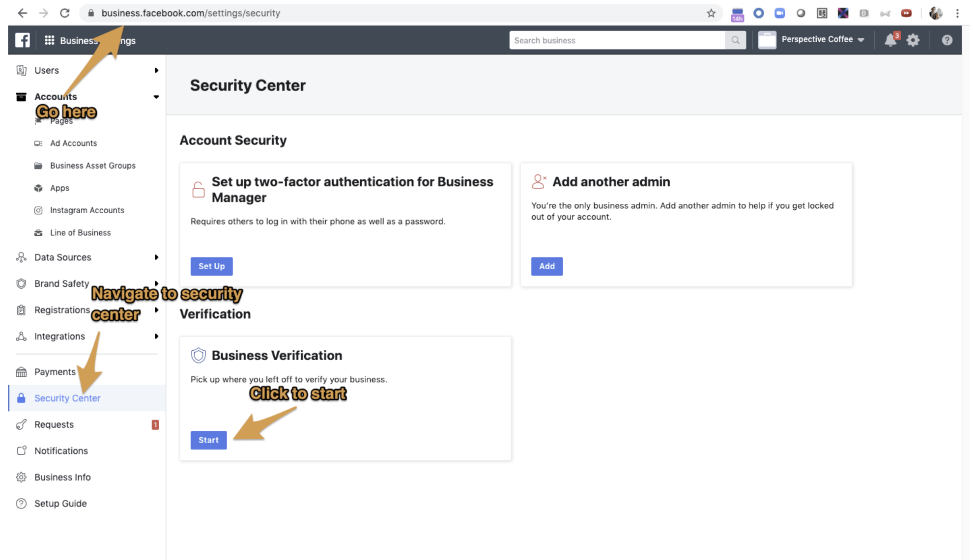Select Requests in the sidebar
Viewport: 973px width, 560px height.
point(54,424)
